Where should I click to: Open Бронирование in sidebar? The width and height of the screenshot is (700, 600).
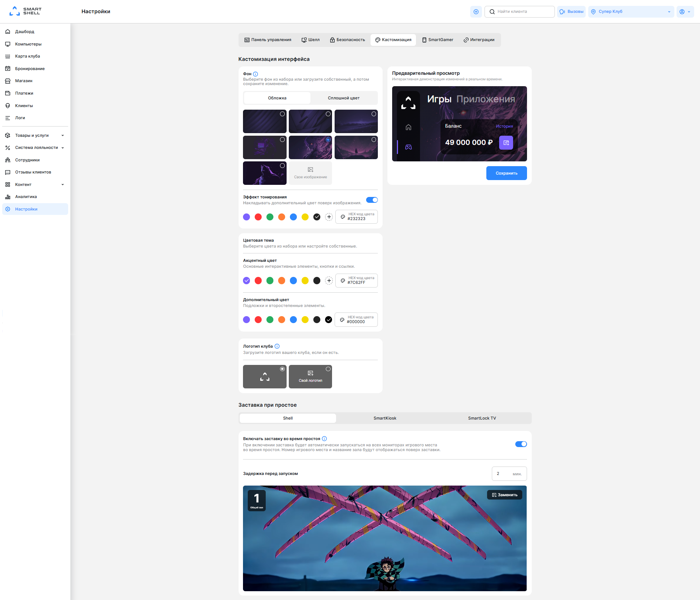click(35, 69)
